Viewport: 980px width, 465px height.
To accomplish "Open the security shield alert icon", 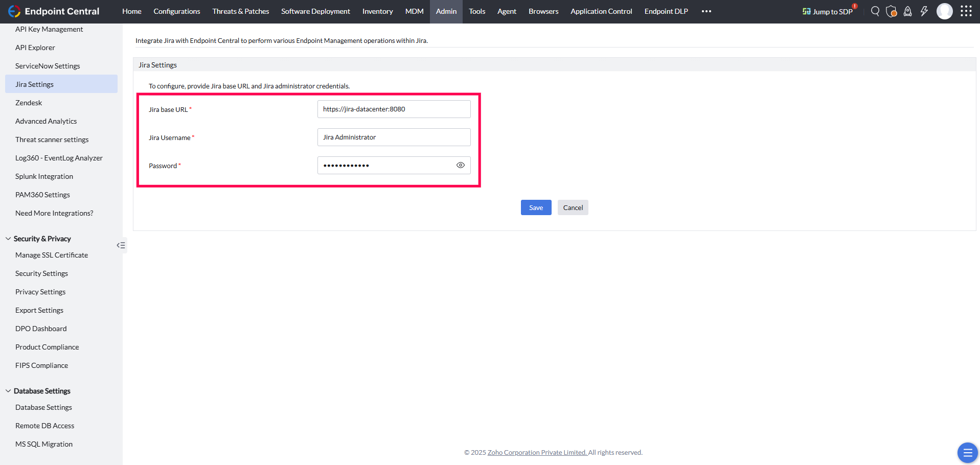I will point(892,11).
